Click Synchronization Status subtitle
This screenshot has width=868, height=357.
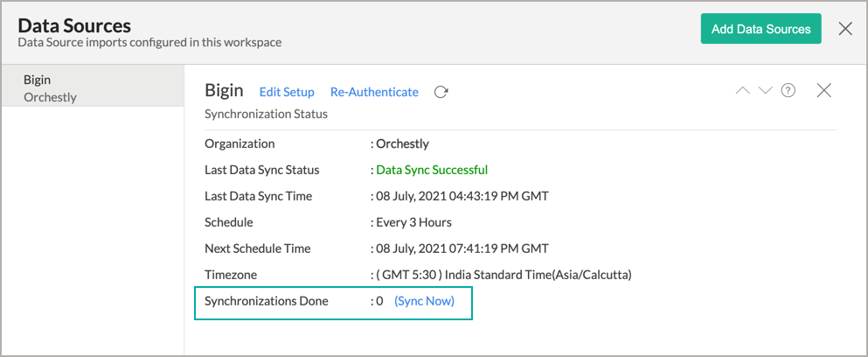(x=267, y=115)
